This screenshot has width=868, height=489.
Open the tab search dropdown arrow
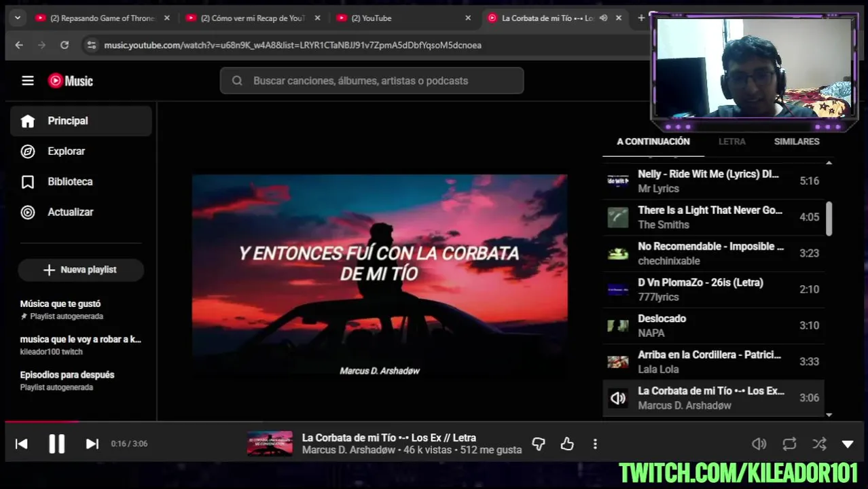click(18, 18)
